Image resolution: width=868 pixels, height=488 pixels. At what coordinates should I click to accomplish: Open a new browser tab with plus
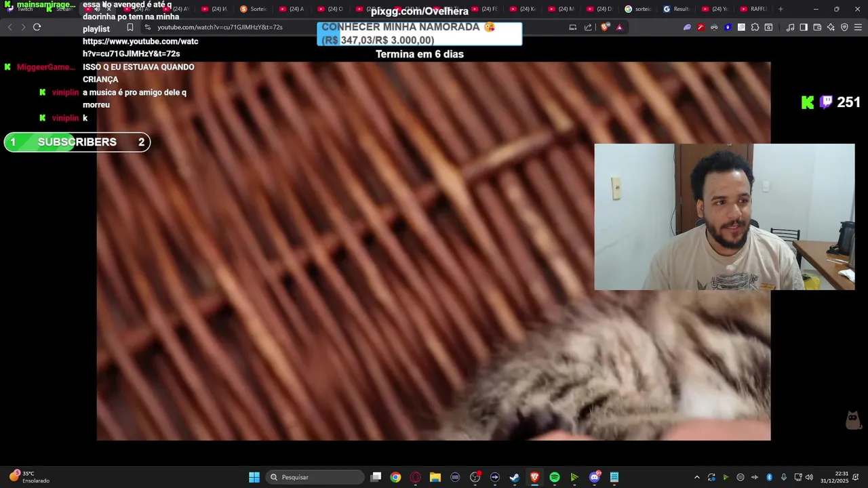click(x=781, y=9)
